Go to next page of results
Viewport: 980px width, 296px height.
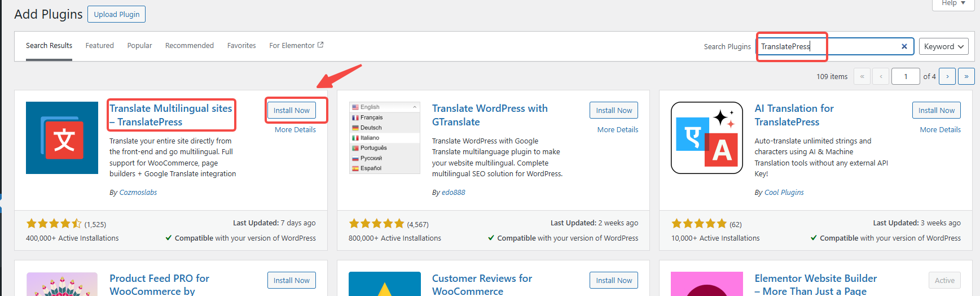pyautogui.click(x=947, y=76)
